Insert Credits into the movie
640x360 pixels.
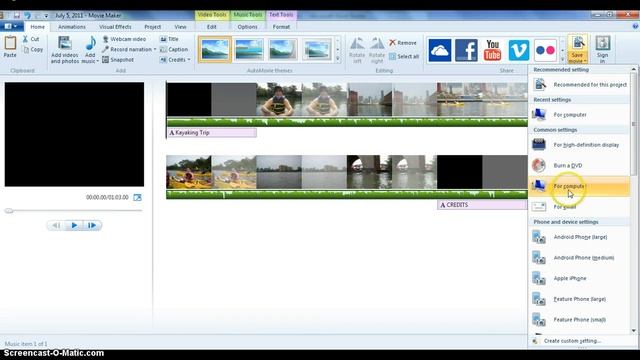(173, 60)
